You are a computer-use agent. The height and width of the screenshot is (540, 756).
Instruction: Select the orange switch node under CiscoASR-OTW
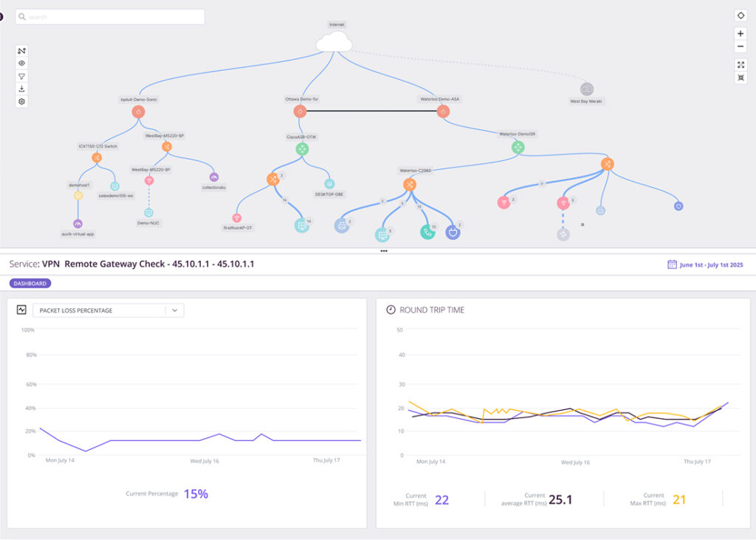(273, 180)
